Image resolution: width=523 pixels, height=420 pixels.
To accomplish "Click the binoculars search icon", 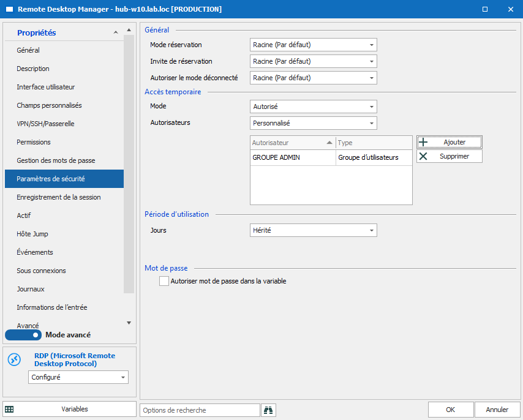I will pyautogui.click(x=268, y=410).
